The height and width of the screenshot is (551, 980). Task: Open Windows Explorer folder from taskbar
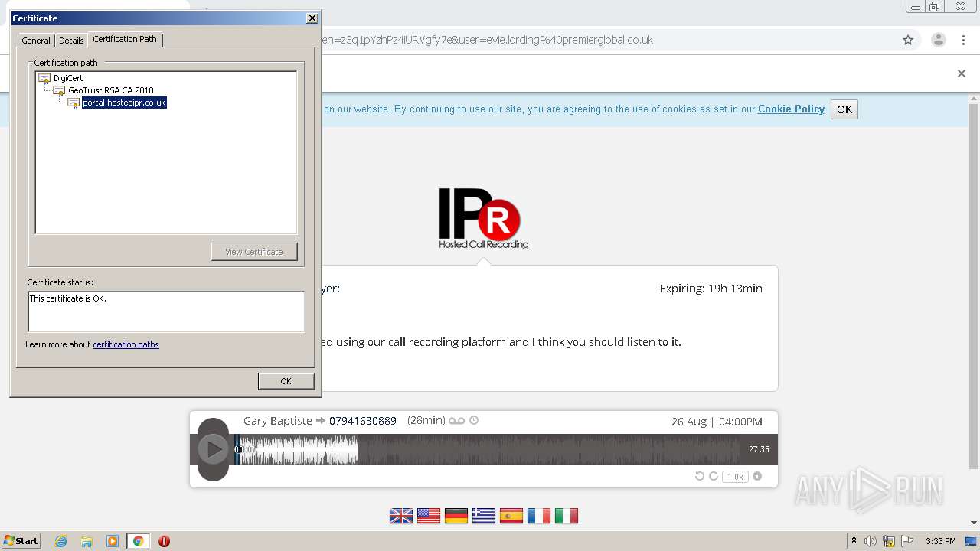(87, 541)
